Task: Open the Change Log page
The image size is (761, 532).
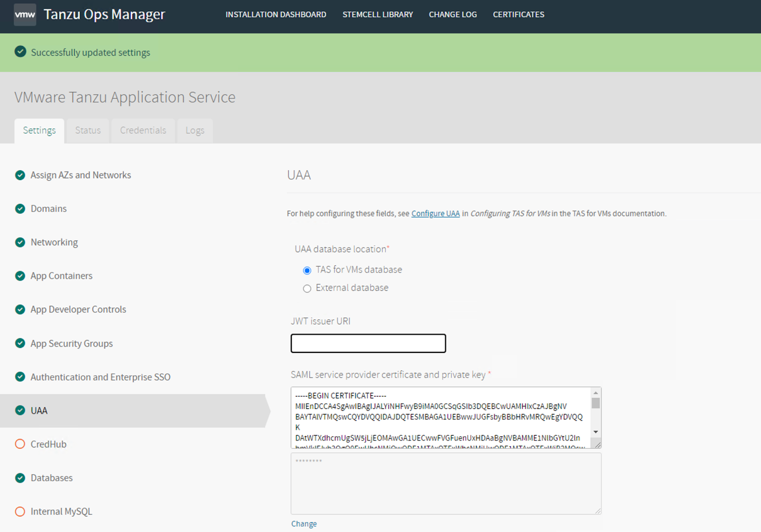Action: pos(453,15)
